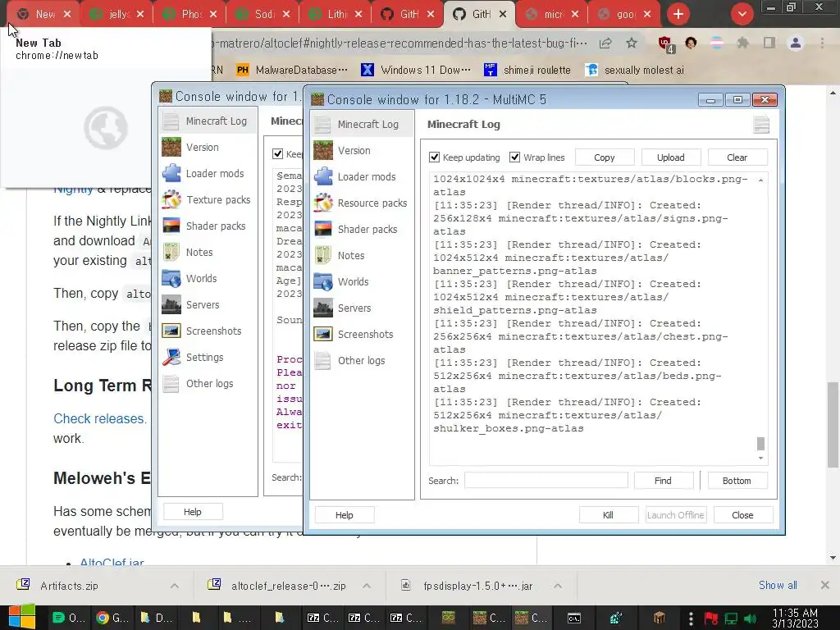Open Command Prompt from the taskbar
The width and height of the screenshot is (840, 630).
click(573, 619)
